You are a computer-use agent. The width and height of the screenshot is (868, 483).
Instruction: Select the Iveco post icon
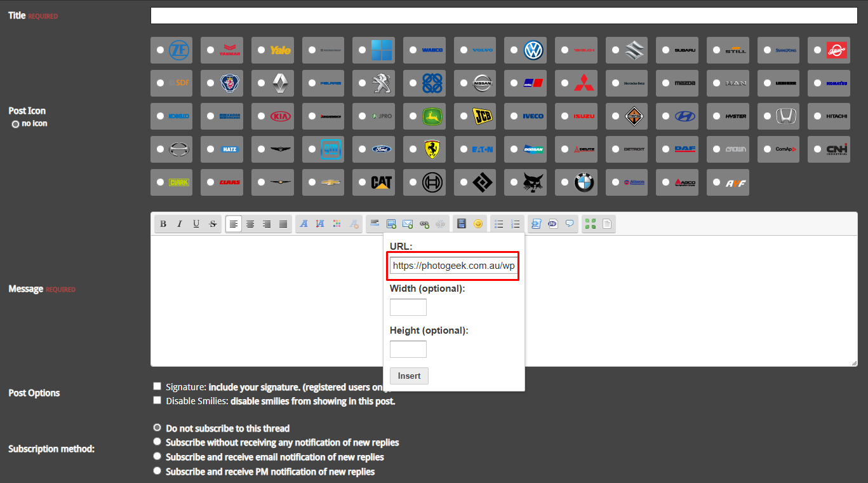coord(514,116)
